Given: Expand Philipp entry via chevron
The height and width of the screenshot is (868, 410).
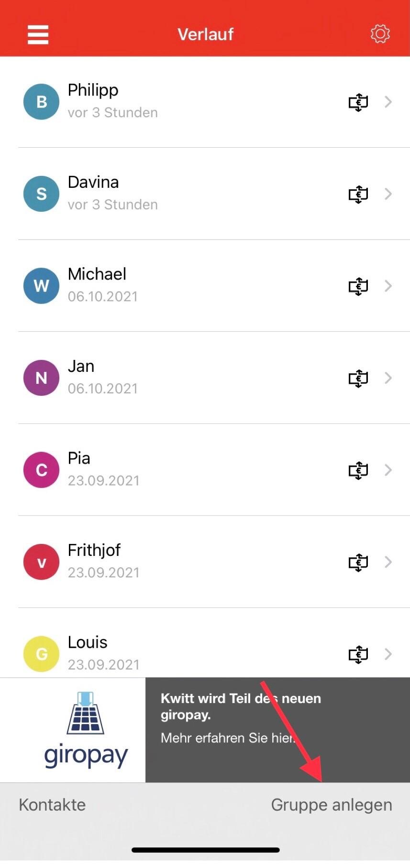Looking at the screenshot, I should click(388, 102).
